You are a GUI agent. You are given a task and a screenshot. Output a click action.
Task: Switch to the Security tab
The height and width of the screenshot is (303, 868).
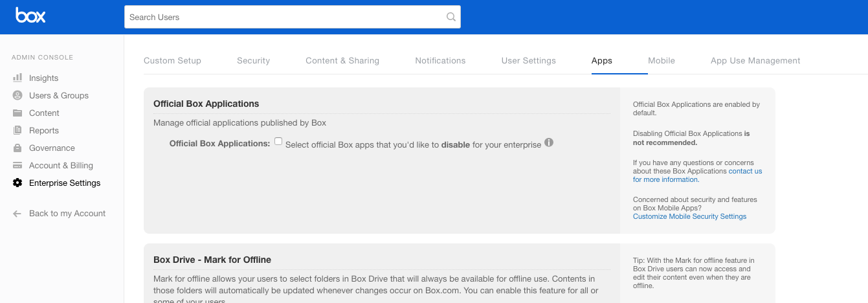pyautogui.click(x=253, y=61)
